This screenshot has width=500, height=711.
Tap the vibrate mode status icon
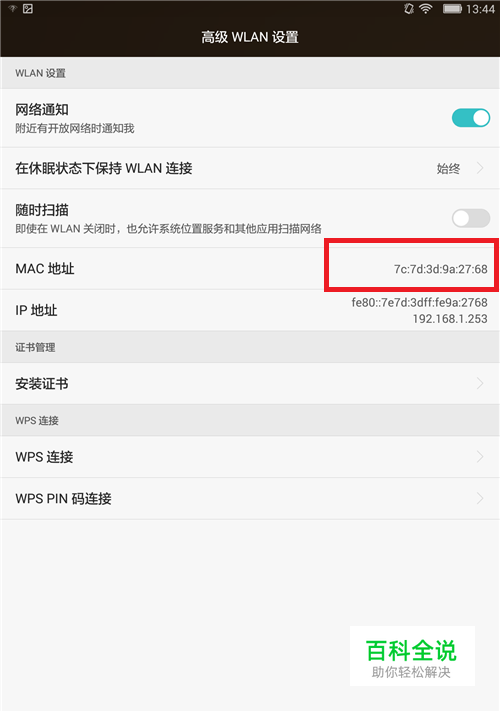409,9
